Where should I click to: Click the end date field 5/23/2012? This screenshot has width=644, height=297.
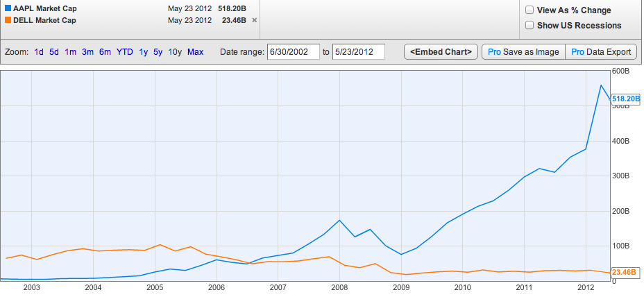[x=358, y=52]
